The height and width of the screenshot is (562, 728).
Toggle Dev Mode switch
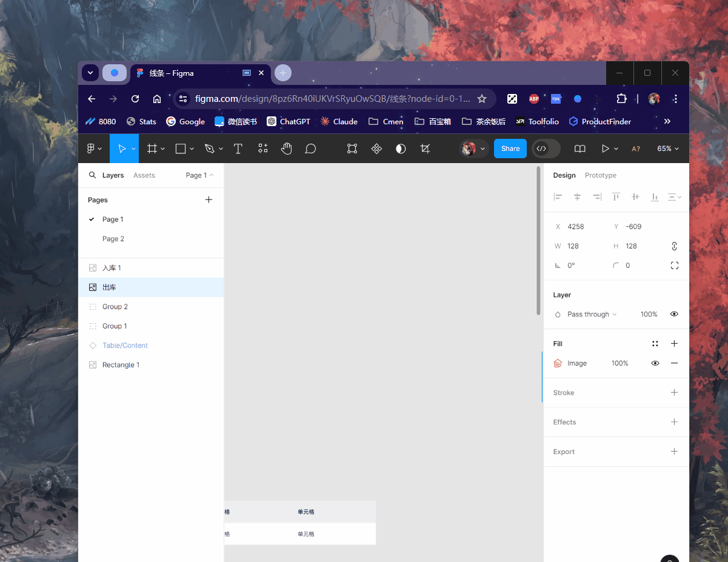[546, 149]
